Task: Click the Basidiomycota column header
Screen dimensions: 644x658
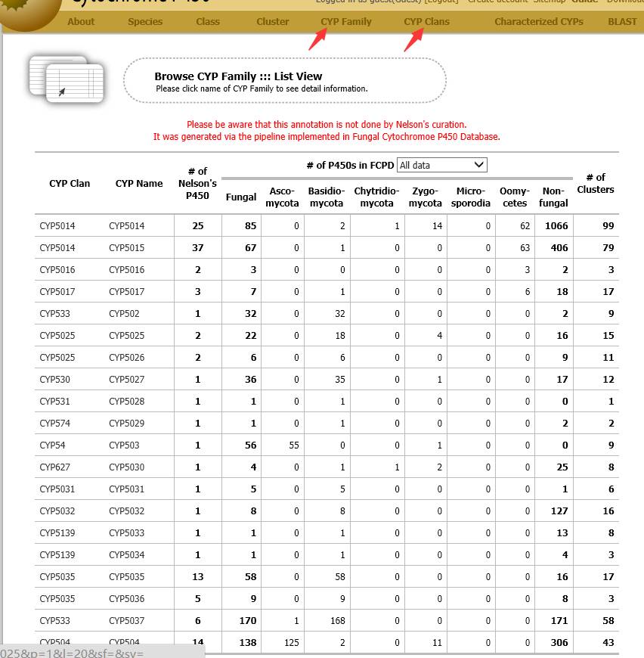Action: pos(327,197)
